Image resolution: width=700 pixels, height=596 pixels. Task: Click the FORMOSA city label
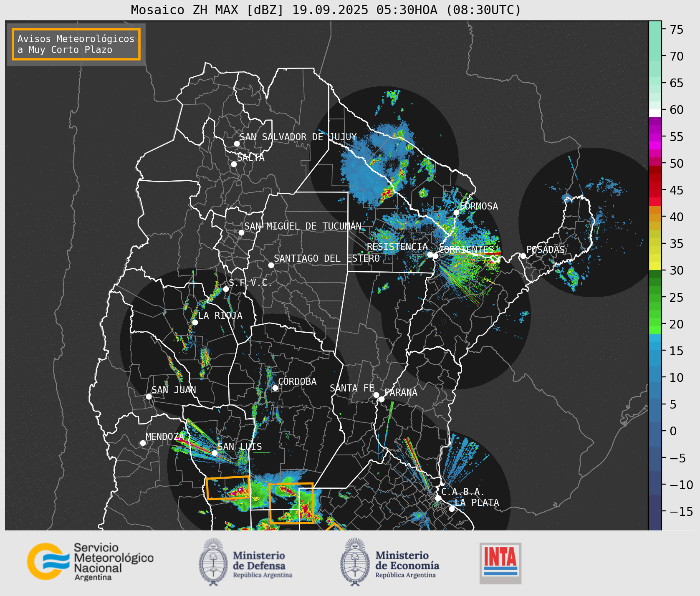tap(479, 206)
